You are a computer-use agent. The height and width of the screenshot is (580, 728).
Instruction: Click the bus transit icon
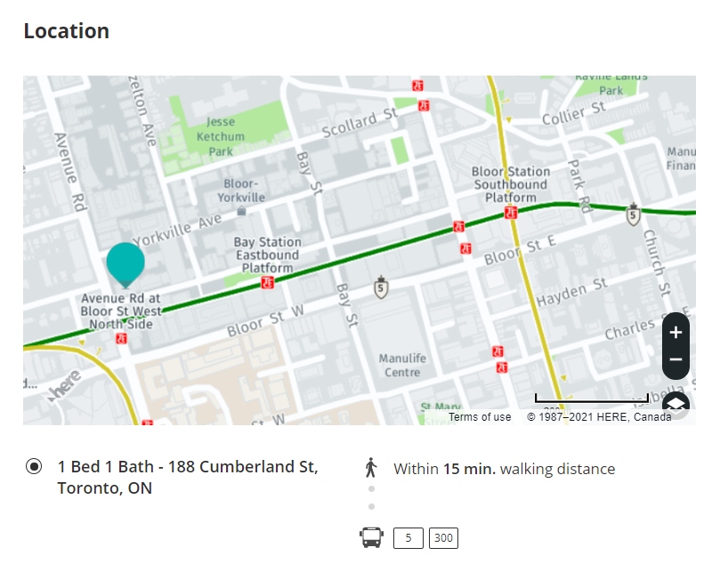371,537
